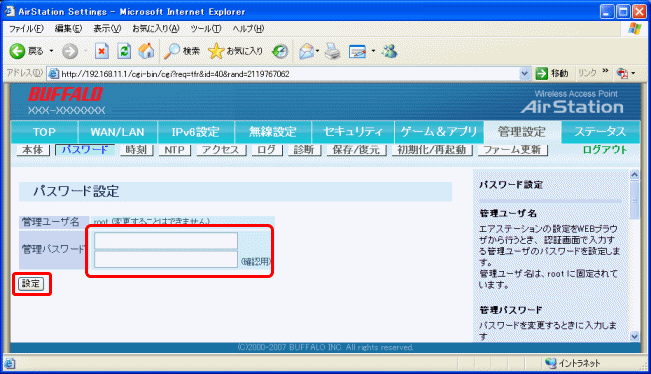Click the page icon in address bar
Viewport: 651px width, 374px height.
click(54, 74)
